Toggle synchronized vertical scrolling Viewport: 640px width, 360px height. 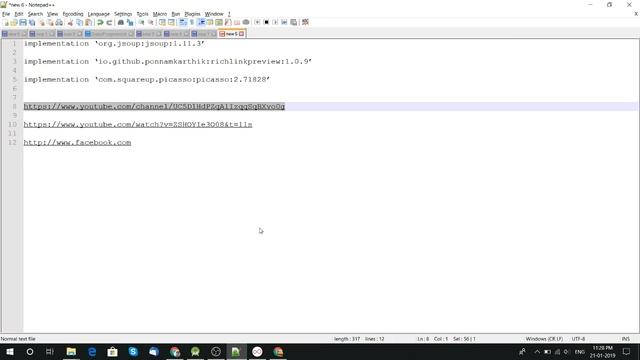click(162, 22)
